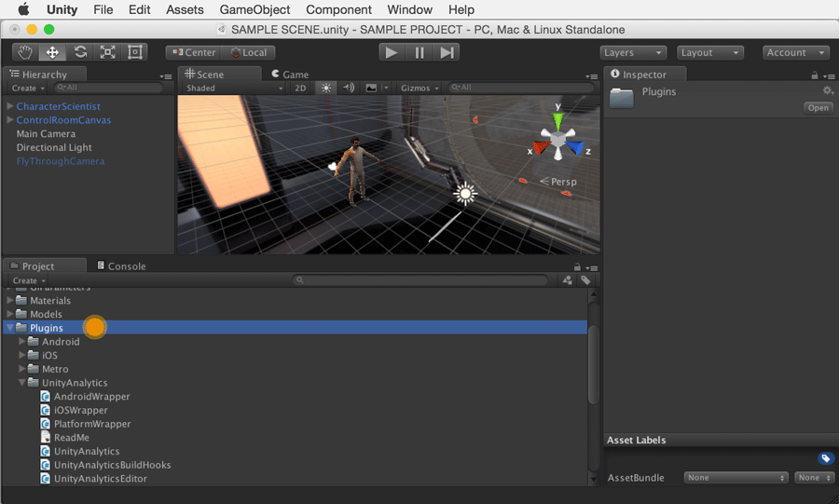This screenshot has width=839, height=504.
Task: Toggle scene audio speaker icon
Action: pos(349,89)
